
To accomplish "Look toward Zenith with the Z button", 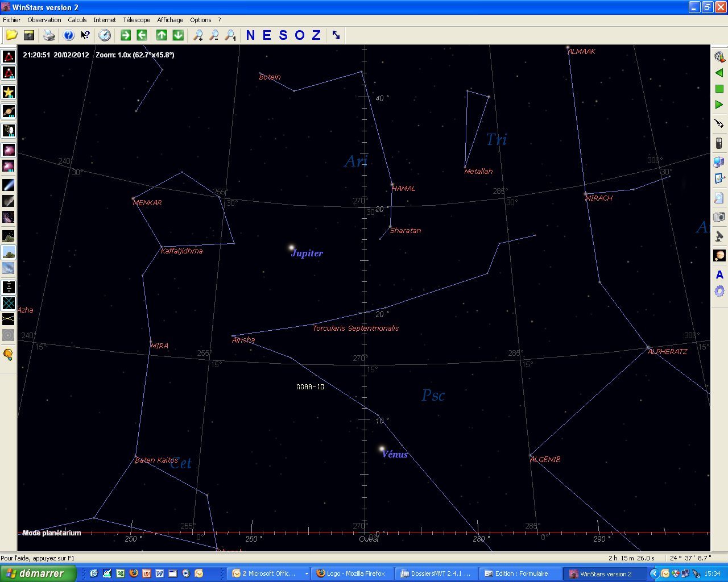I will pyautogui.click(x=316, y=35).
